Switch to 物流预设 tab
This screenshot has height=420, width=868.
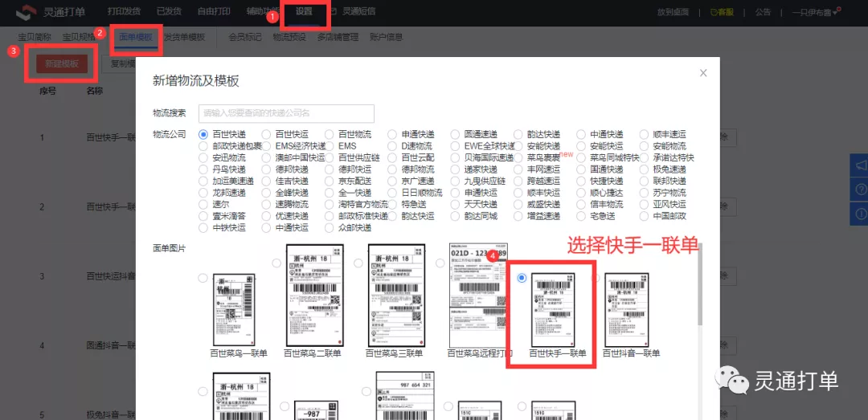(289, 37)
